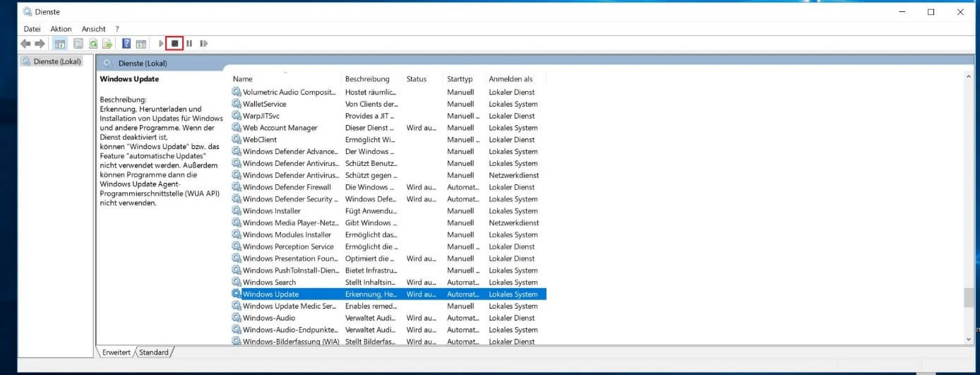Open the Properties toolbar icon
The height and width of the screenshot is (375, 980).
(x=78, y=44)
